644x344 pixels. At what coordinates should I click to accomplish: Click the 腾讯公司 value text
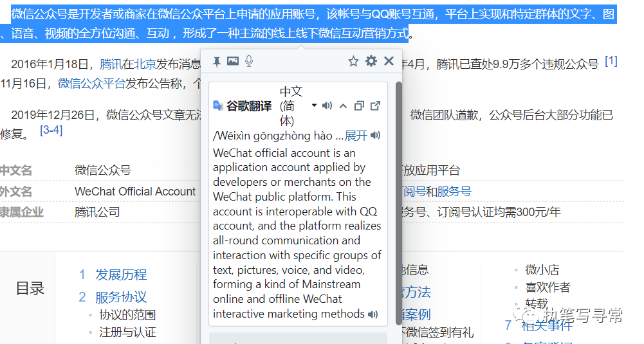click(x=97, y=212)
